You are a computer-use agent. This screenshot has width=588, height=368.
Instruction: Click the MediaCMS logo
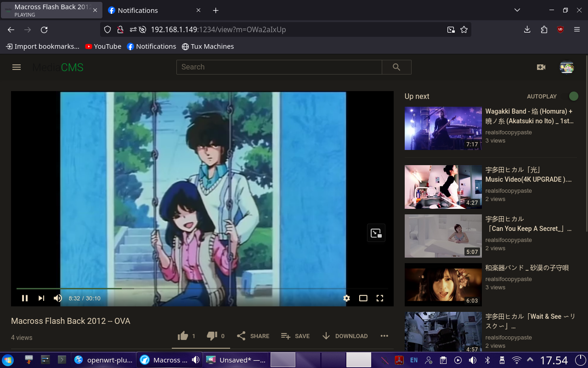point(58,68)
